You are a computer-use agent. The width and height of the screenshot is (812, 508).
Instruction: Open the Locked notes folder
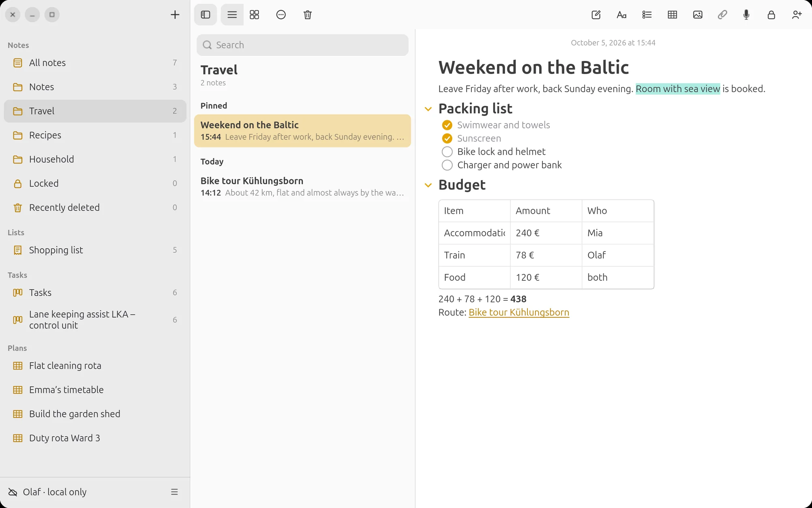click(95, 183)
